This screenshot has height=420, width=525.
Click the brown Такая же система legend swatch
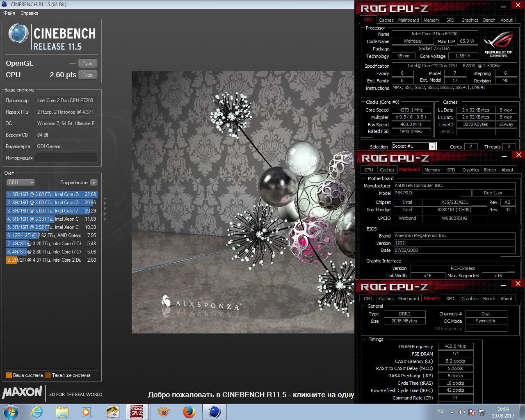coord(48,375)
